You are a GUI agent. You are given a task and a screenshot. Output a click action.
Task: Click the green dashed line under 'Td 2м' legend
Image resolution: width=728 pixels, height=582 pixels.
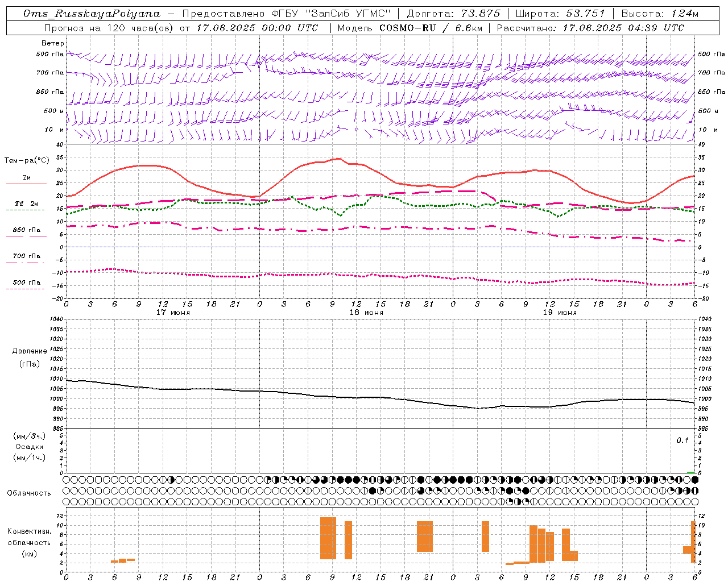coord(25,210)
